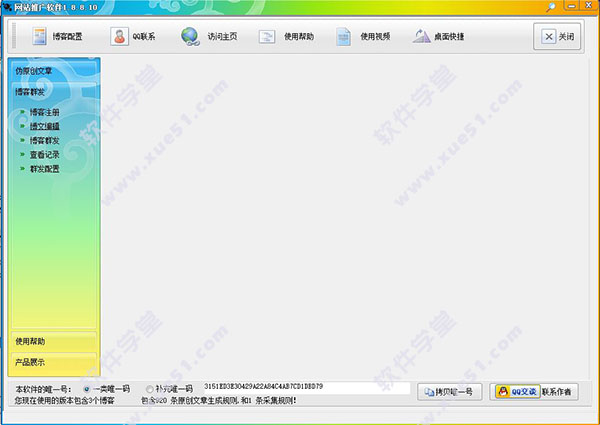Click the unique code text field
The height and width of the screenshot is (425, 600).
point(307,388)
